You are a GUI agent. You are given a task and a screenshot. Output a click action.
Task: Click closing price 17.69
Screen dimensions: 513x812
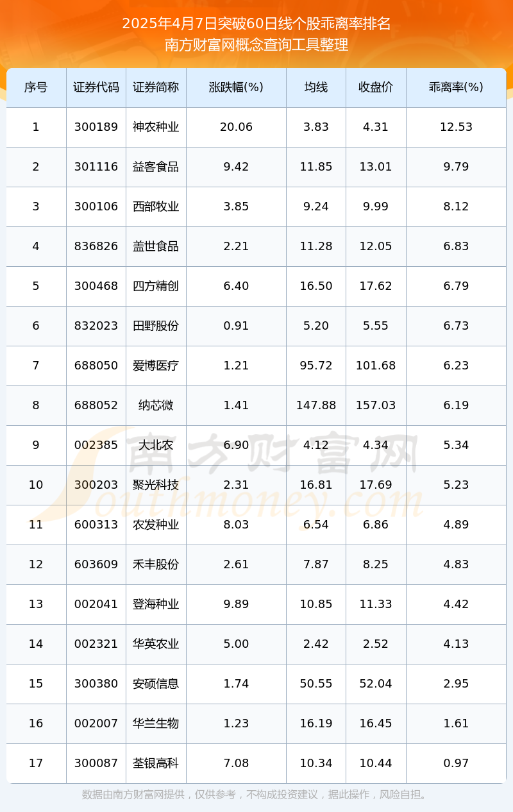point(376,485)
